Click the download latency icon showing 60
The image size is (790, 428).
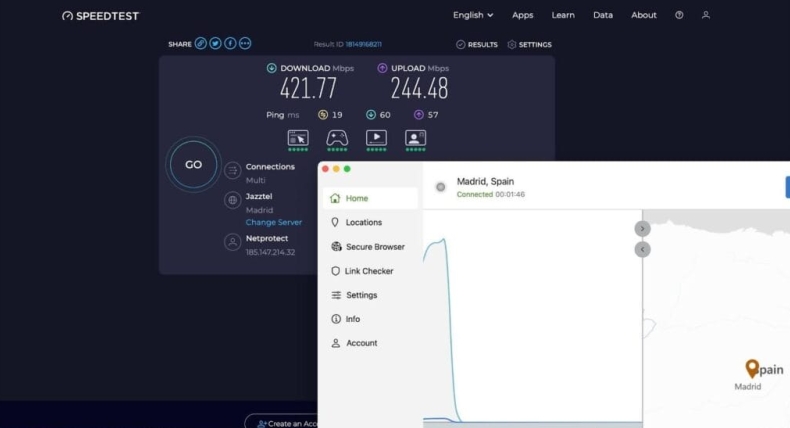tap(371, 115)
